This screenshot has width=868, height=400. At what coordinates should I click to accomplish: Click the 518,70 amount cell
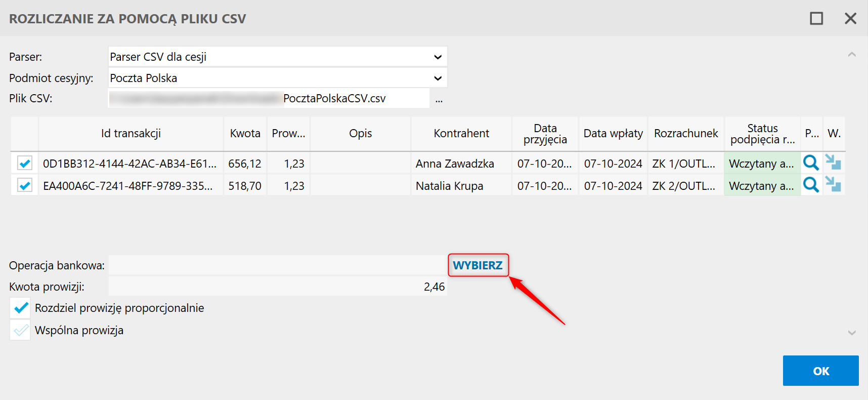tap(245, 186)
